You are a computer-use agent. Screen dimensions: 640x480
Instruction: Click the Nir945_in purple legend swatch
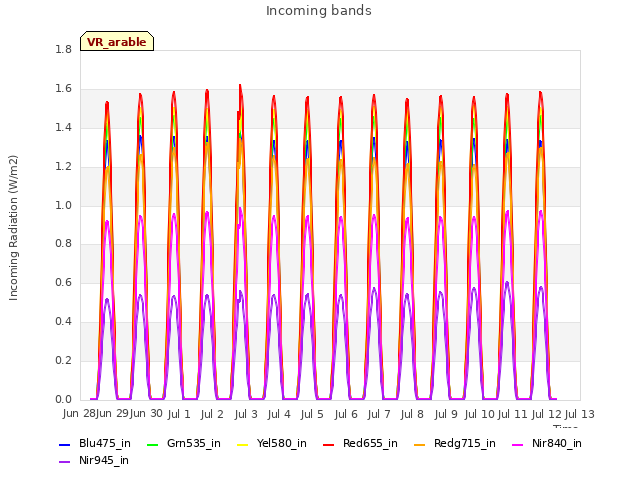coord(65,462)
